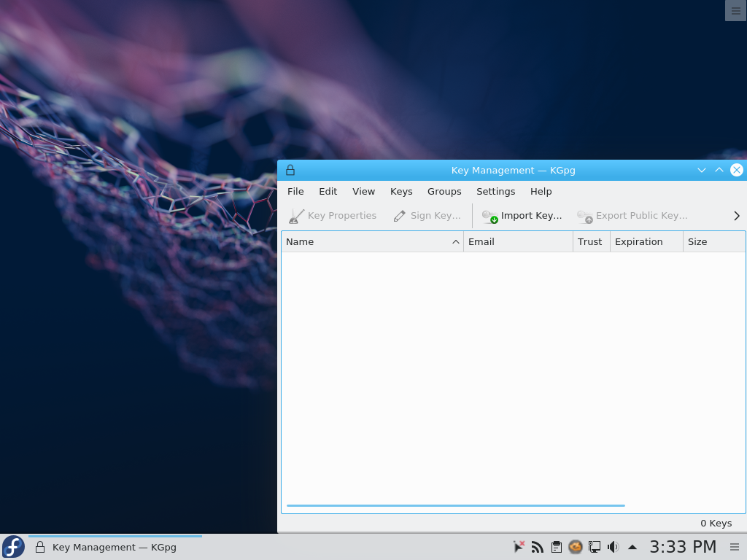Viewport: 747px width, 560px height.
Task: Sort keys by Name column header
Action: (x=373, y=242)
